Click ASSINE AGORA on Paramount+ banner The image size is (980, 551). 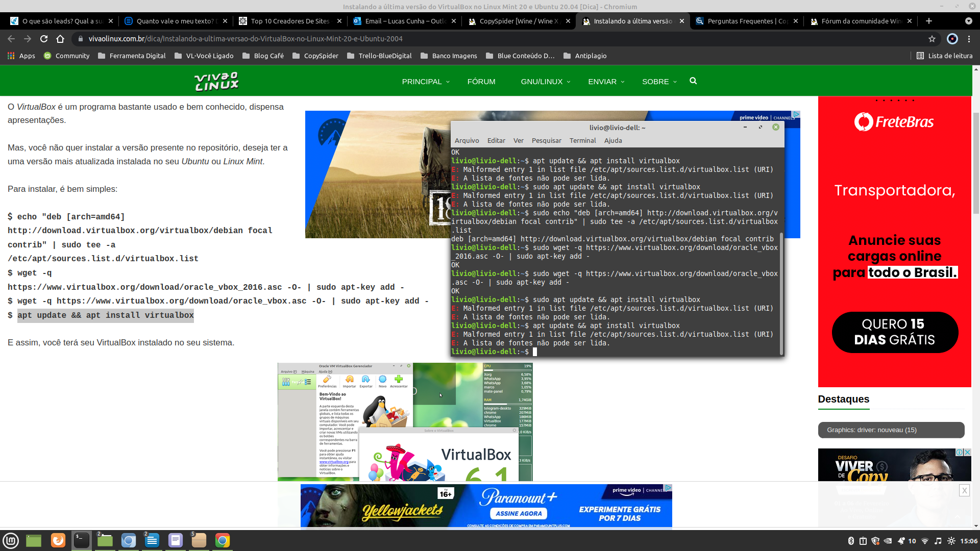point(519,513)
